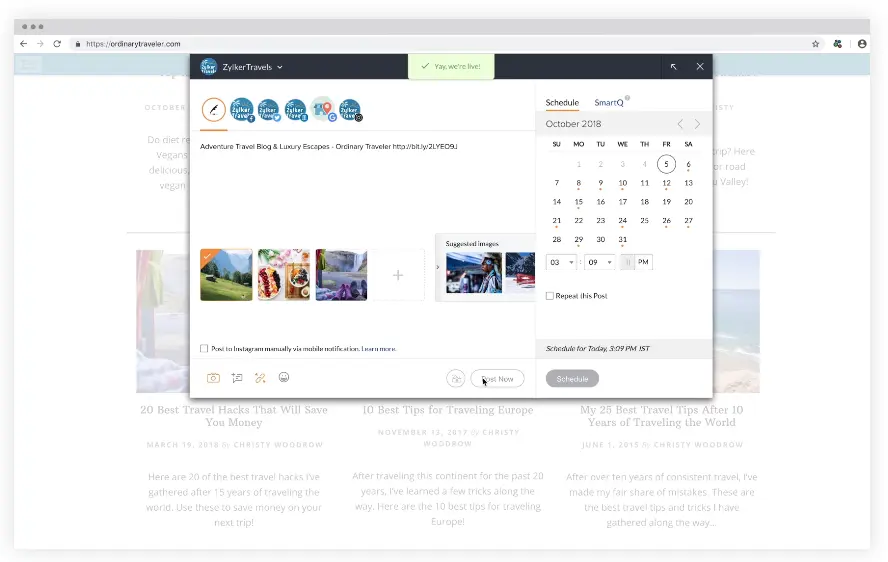Viewport: 888px width, 562px height.
Task: Click the save draft icon beside Post Now
Action: (455, 379)
